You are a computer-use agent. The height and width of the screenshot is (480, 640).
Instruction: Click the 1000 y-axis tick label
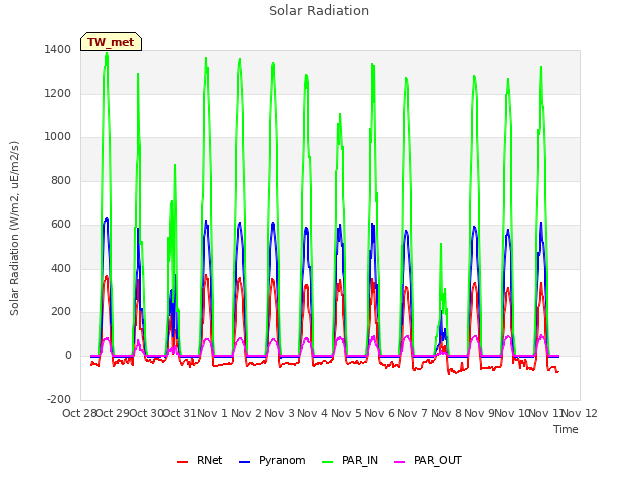click(x=58, y=137)
